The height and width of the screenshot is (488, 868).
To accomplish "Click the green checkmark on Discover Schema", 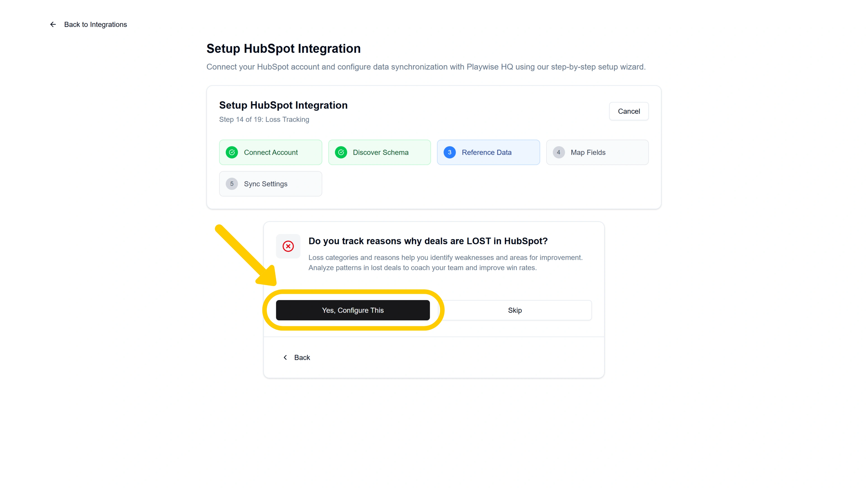I will [x=341, y=152].
